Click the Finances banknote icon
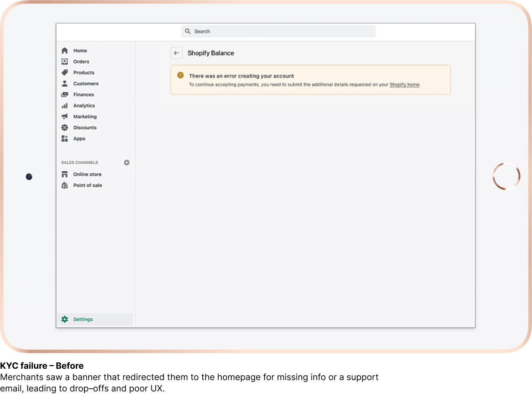Screen dimensions: 532x394 pos(65,94)
